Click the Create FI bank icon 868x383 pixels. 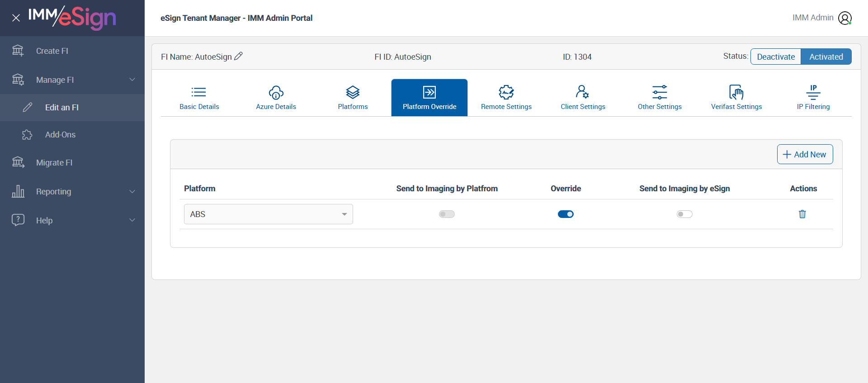18,51
